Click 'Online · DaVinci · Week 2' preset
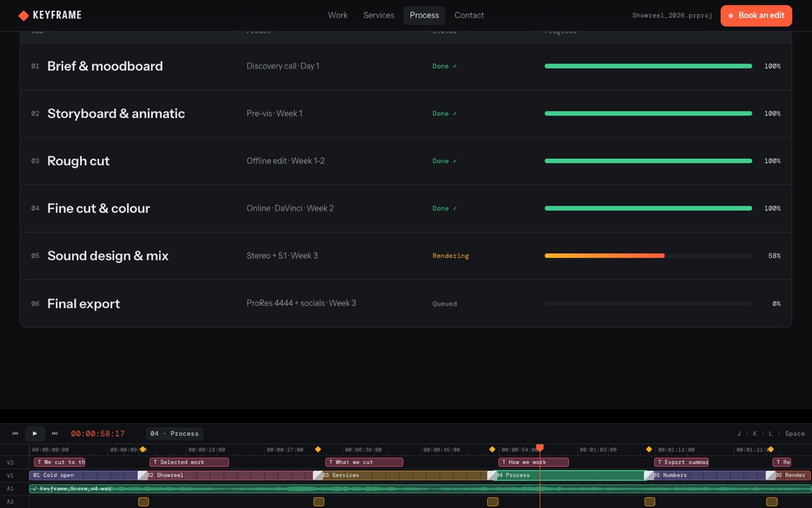The width and height of the screenshot is (812, 508). coord(290,208)
